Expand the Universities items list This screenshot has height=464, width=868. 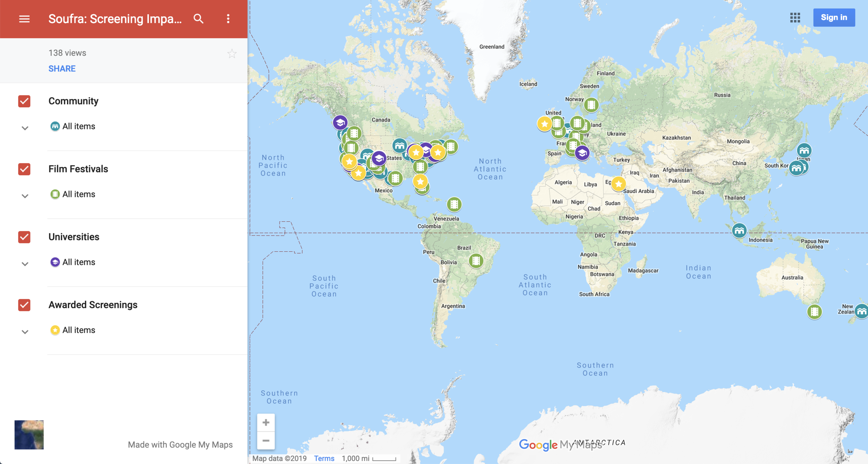[25, 264]
